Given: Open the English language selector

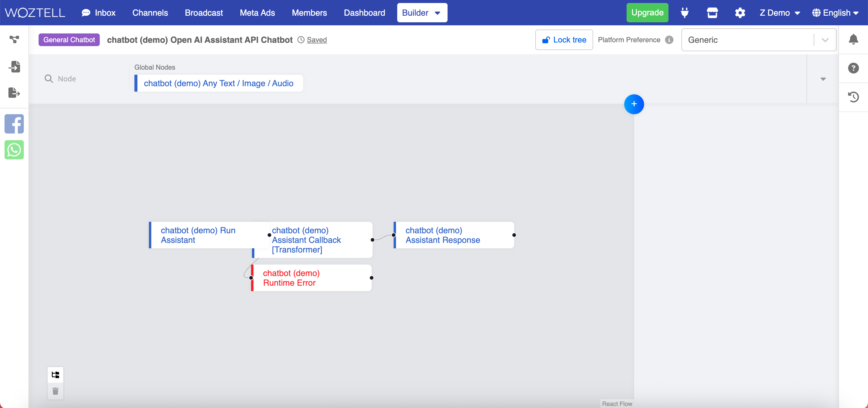Looking at the screenshot, I should pyautogui.click(x=835, y=13).
